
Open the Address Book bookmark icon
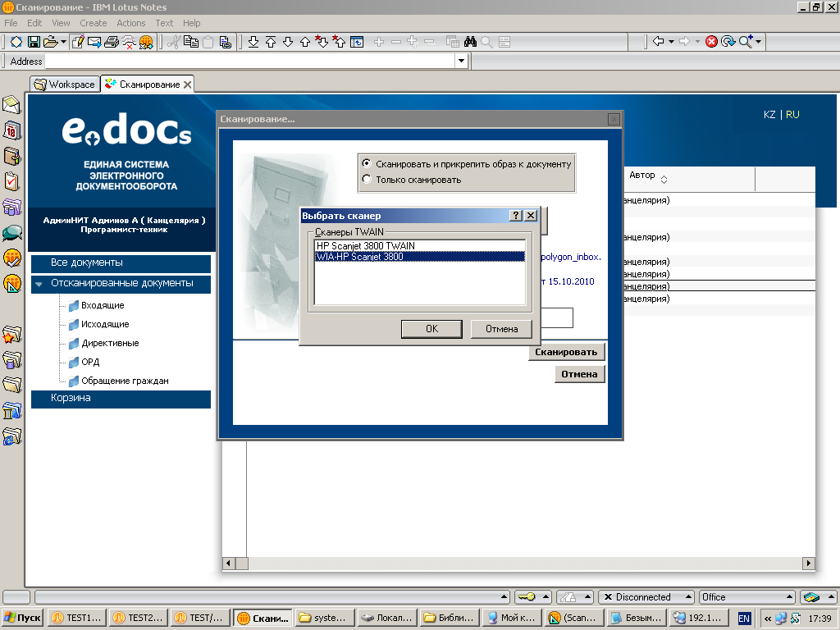pyautogui.click(x=11, y=156)
